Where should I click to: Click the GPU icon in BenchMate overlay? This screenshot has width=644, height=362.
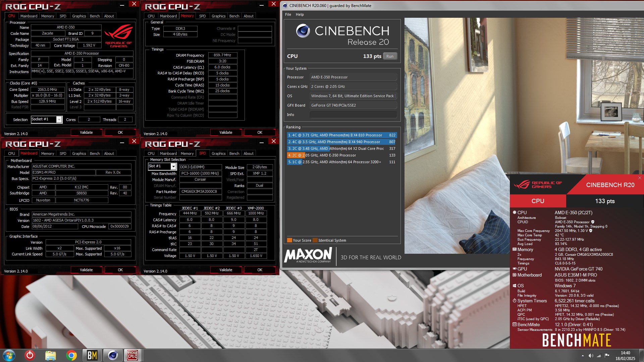[515, 269]
